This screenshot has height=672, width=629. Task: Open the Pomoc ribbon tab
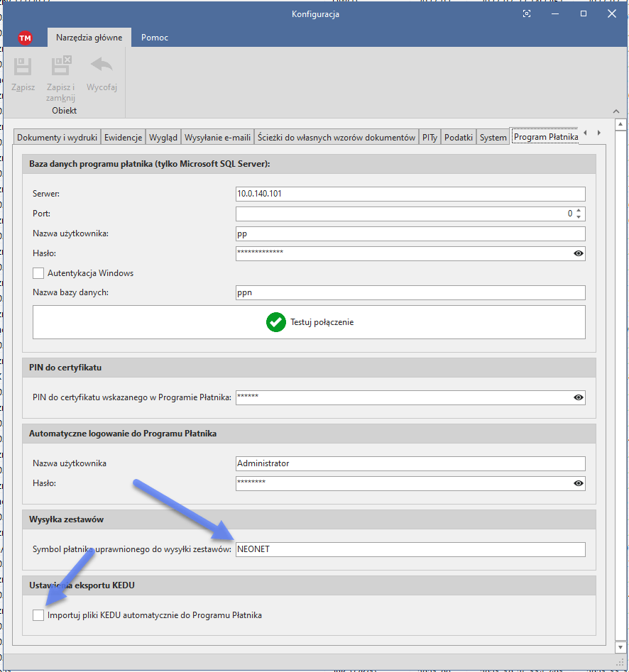coord(155,38)
